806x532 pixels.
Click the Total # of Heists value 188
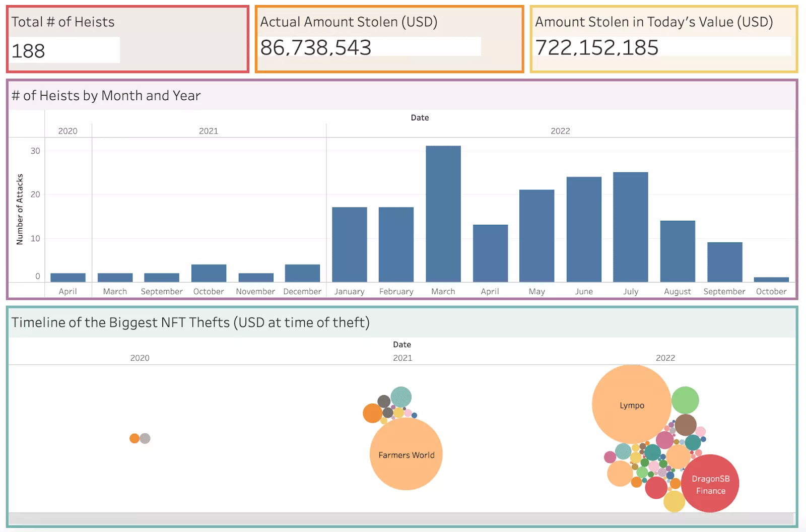click(28, 51)
